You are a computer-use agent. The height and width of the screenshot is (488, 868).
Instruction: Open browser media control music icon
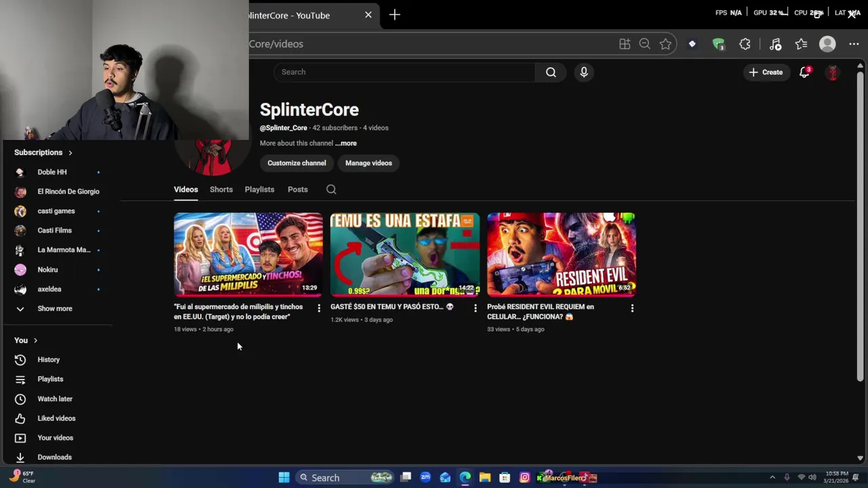coord(776,44)
